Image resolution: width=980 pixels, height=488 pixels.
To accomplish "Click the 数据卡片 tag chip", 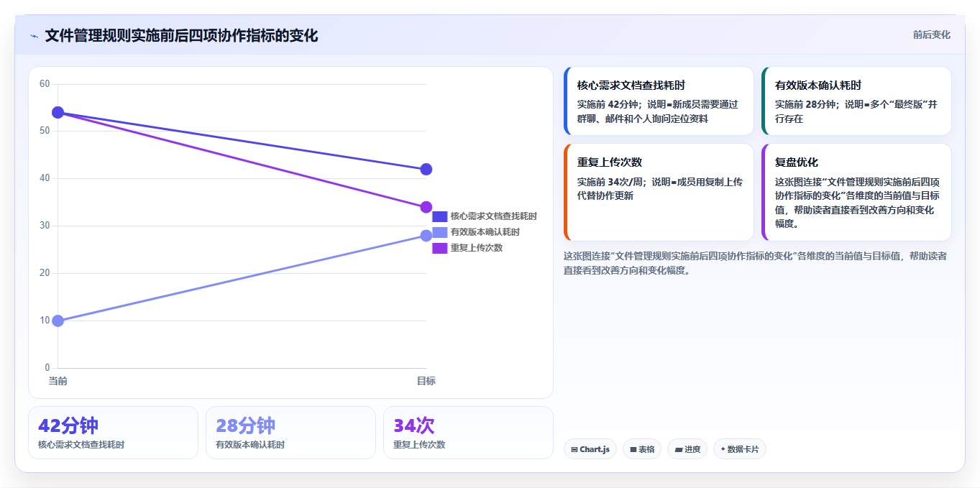I will [x=740, y=449].
